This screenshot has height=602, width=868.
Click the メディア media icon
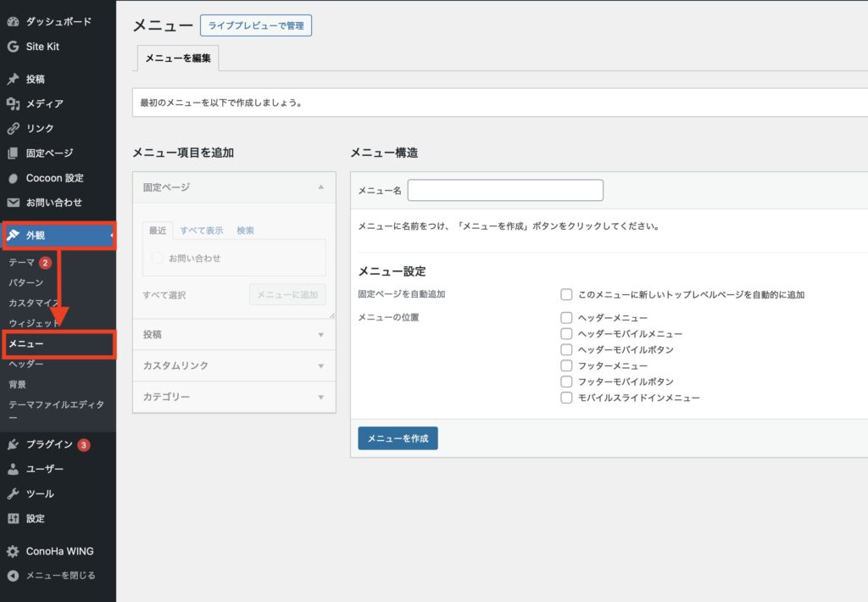coord(13,103)
